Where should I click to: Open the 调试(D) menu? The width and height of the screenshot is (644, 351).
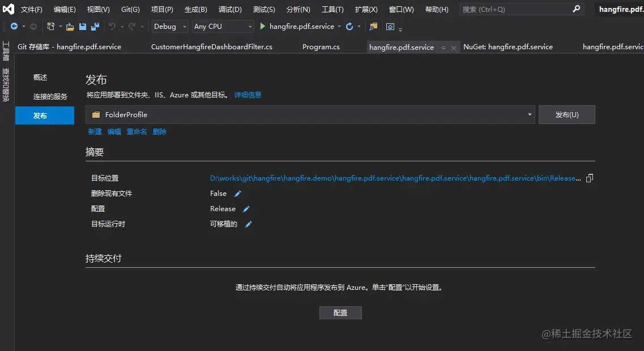pos(230,9)
